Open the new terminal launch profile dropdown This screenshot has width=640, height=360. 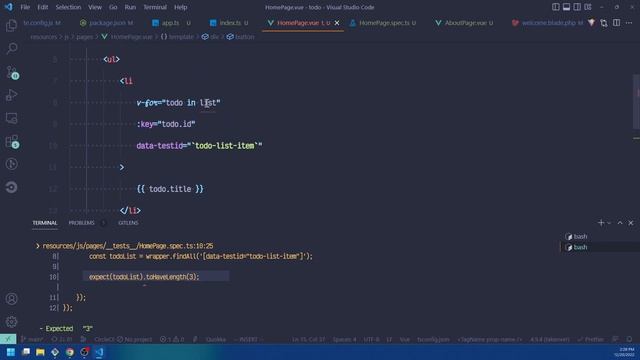coord(609,223)
